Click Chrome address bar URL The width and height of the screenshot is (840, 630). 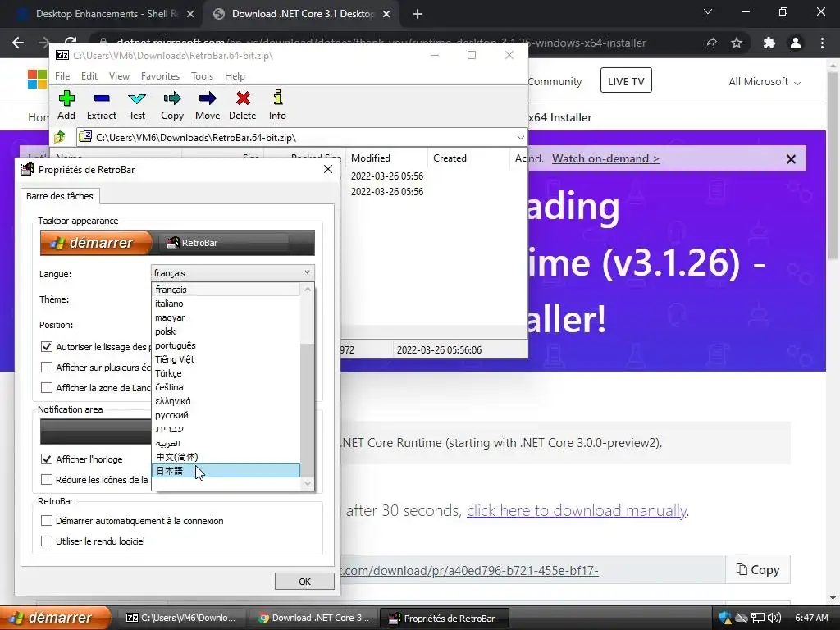pos(381,43)
